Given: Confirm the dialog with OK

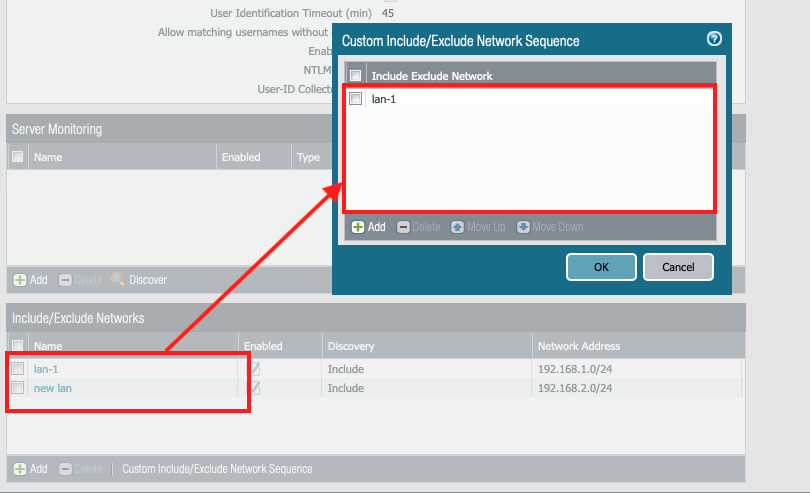Looking at the screenshot, I should pyautogui.click(x=601, y=267).
